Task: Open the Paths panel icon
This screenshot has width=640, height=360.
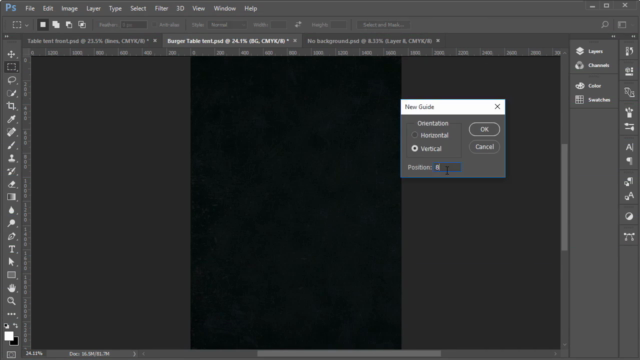Action: [629, 237]
